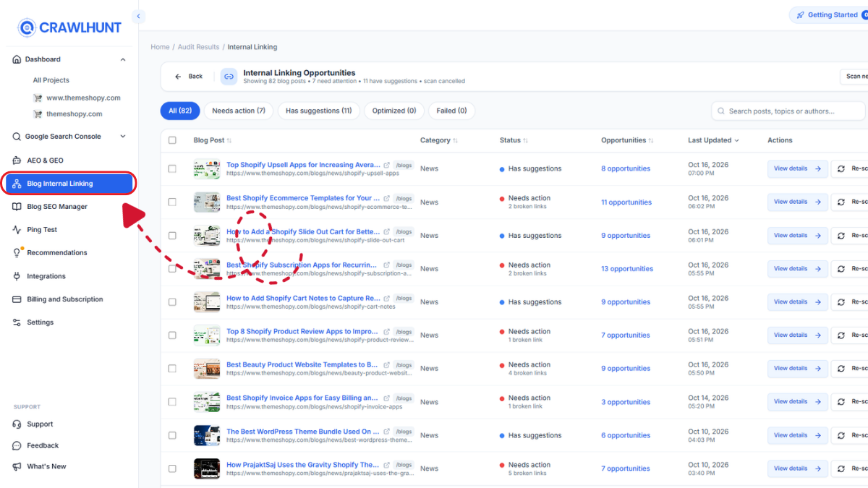Collapse the Dashboard section chevron

123,59
